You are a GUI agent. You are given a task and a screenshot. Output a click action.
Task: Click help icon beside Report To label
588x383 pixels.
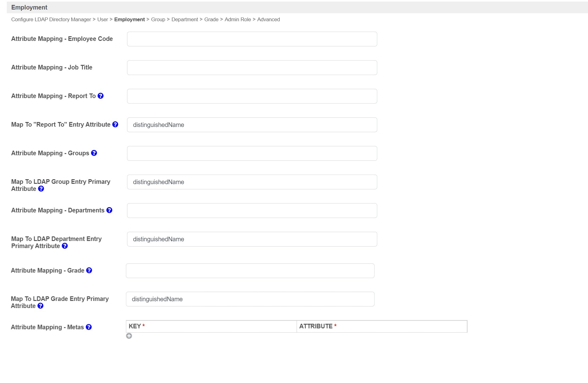pyautogui.click(x=101, y=96)
